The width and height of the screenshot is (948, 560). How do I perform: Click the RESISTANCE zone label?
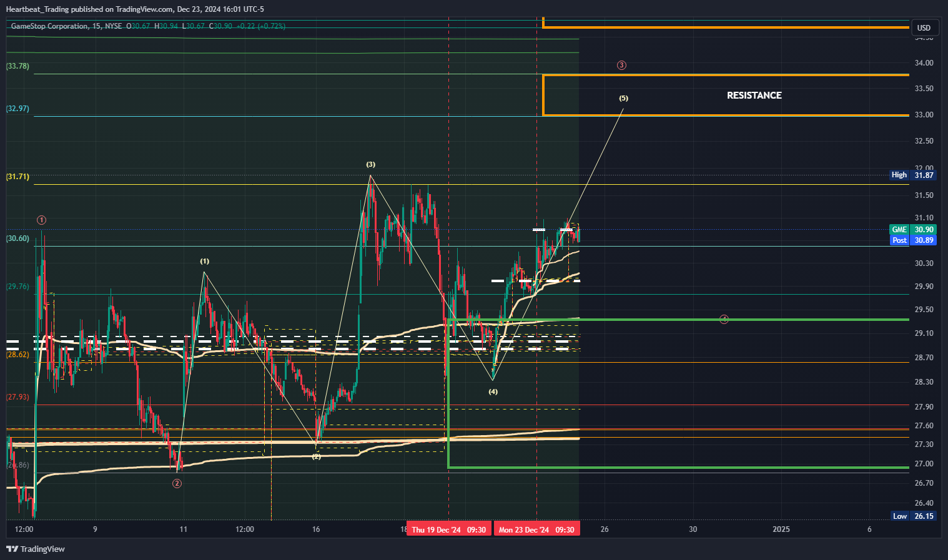pos(754,96)
